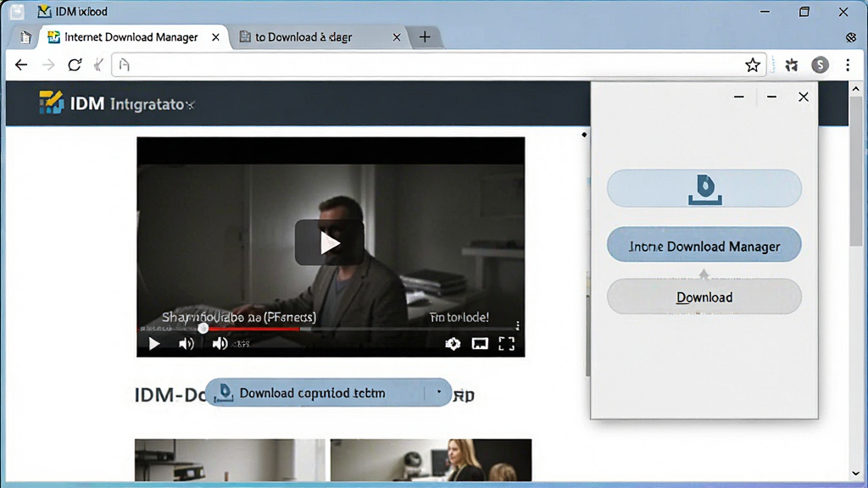
Task: Click the IDM logo in page header
Action: click(x=52, y=103)
